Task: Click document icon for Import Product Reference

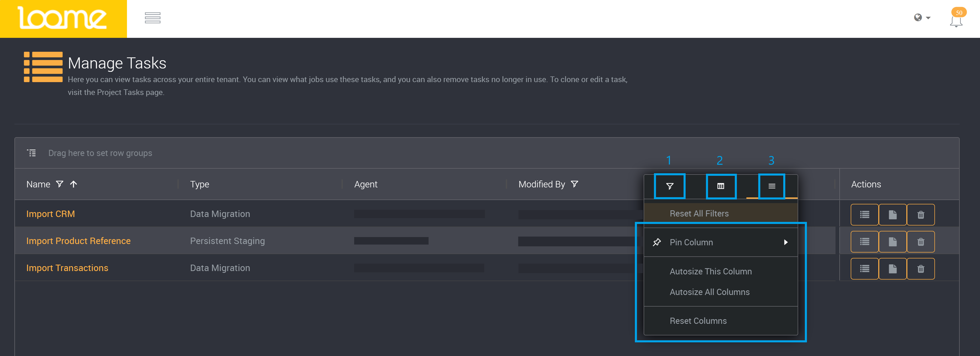Action: coord(892,241)
